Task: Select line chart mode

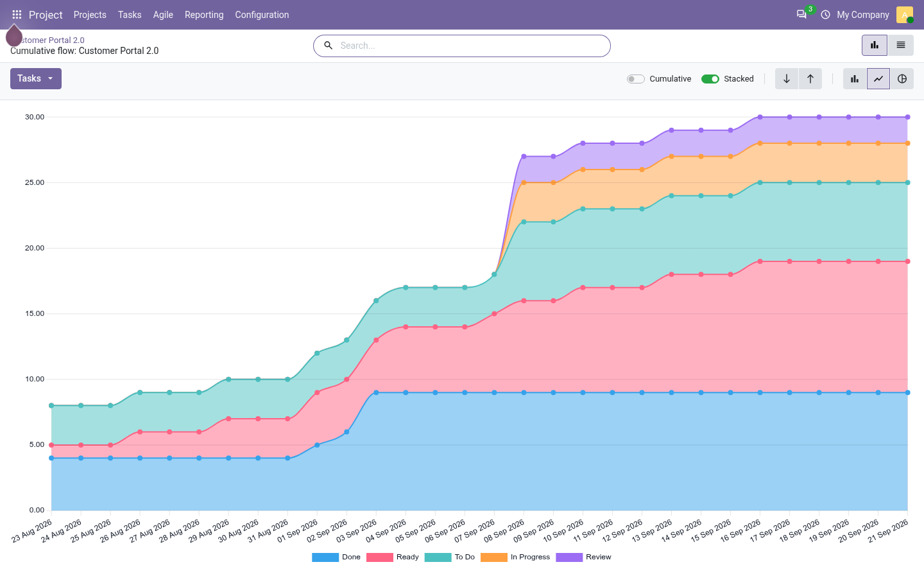Action: [x=878, y=79]
